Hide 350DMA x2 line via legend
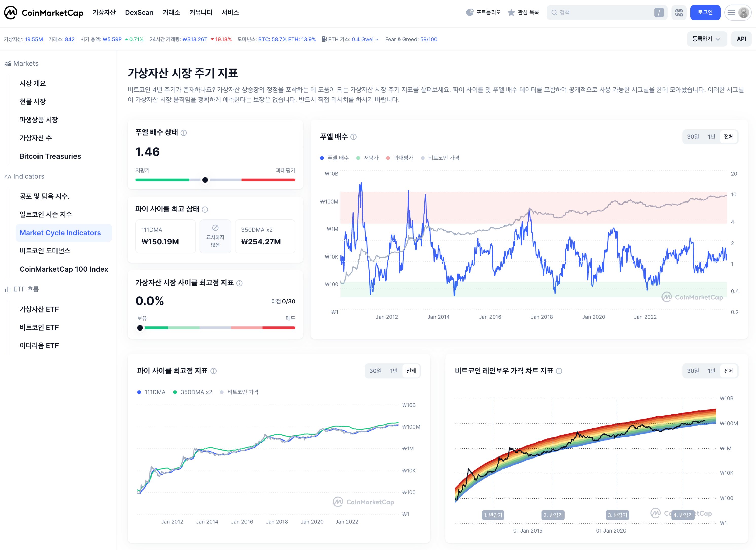Viewport: 756px width, 550px height. click(193, 392)
